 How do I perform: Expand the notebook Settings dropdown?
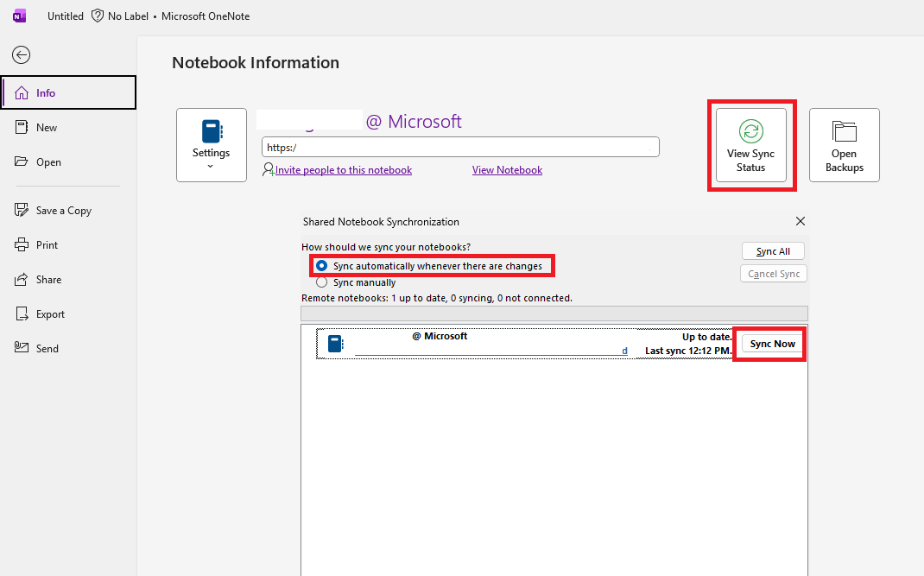pyautogui.click(x=212, y=145)
